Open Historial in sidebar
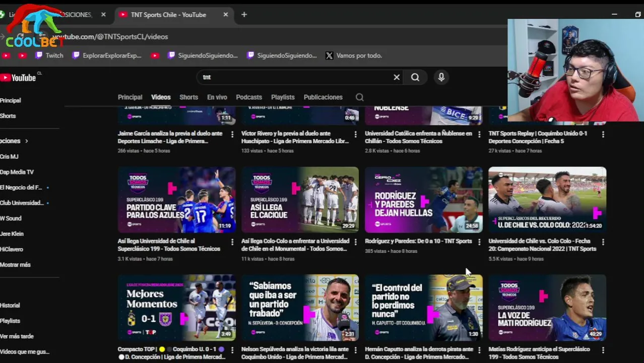Image resolution: width=644 pixels, height=363 pixels. (x=10, y=306)
